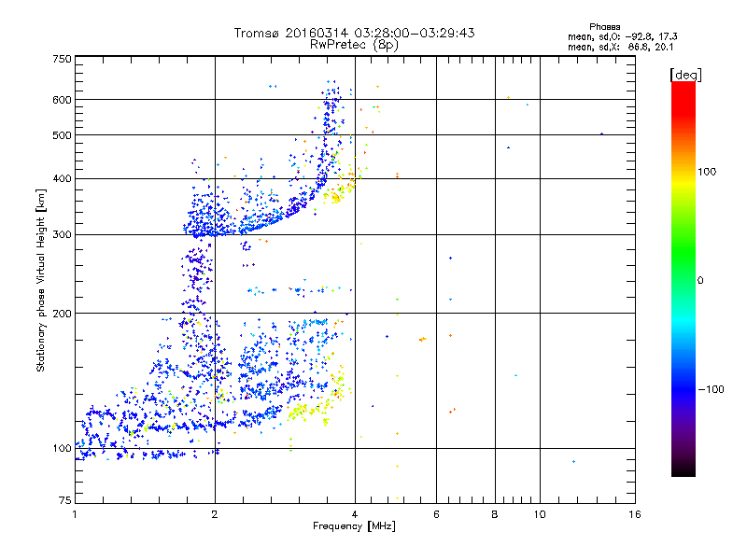Click the x-axis "8" tick label
This screenshot has height=560, width=747.
pos(495,514)
